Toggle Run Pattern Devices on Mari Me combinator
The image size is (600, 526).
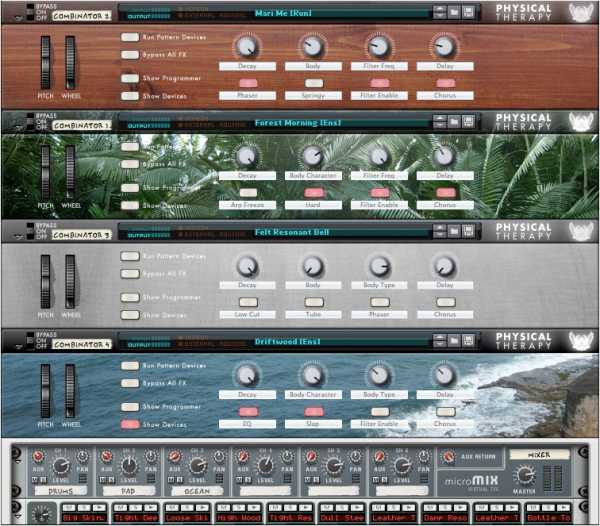(x=130, y=37)
